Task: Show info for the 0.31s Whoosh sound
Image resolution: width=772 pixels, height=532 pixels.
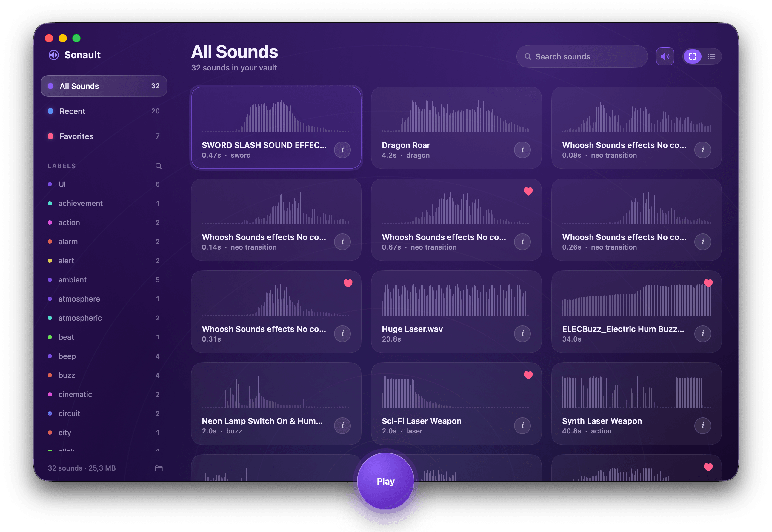Action: [x=342, y=334]
